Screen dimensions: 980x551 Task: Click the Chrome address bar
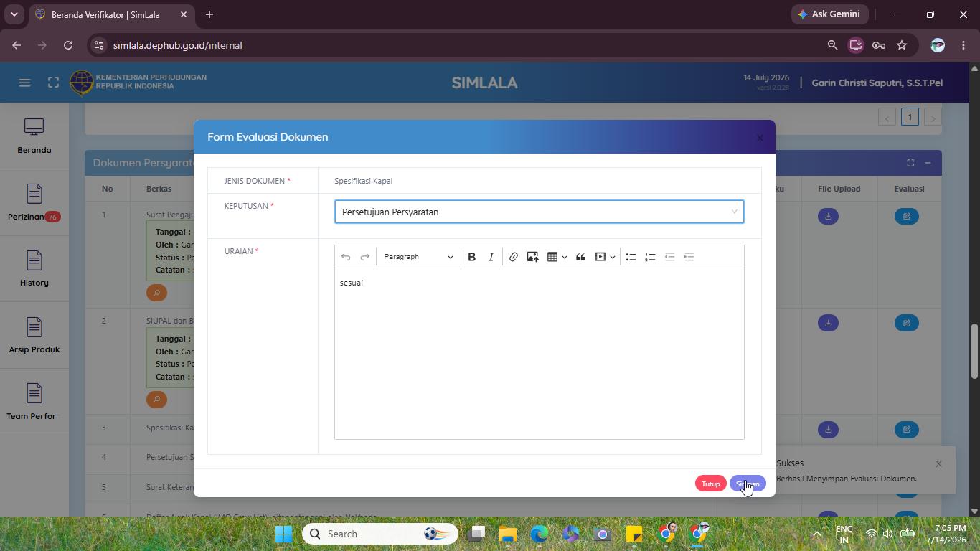[459, 45]
